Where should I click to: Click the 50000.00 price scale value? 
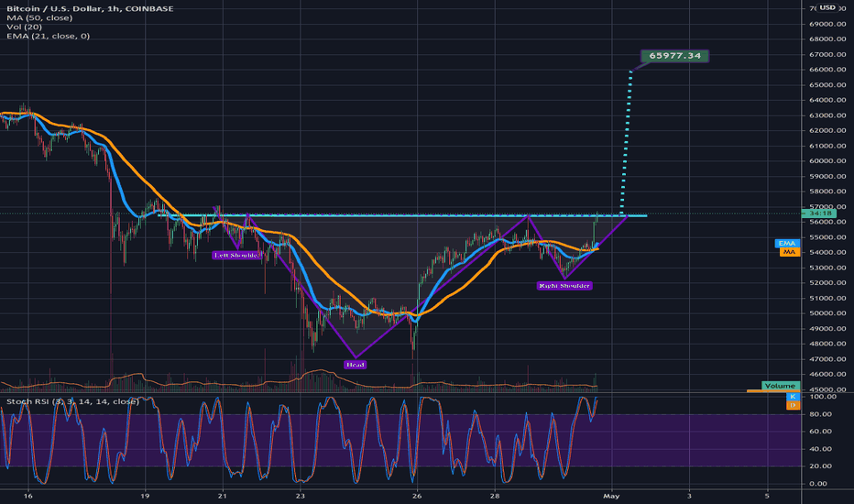[x=827, y=313]
